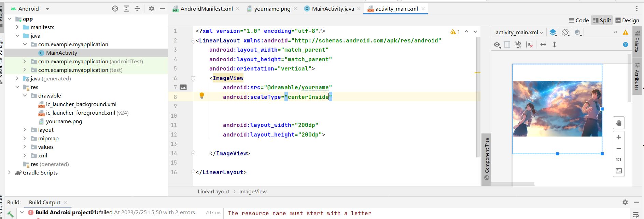Viewport: 644px width, 219px height.
Task: Expand vertically icon in design toolbar
Action: pyautogui.click(x=555, y=44)
